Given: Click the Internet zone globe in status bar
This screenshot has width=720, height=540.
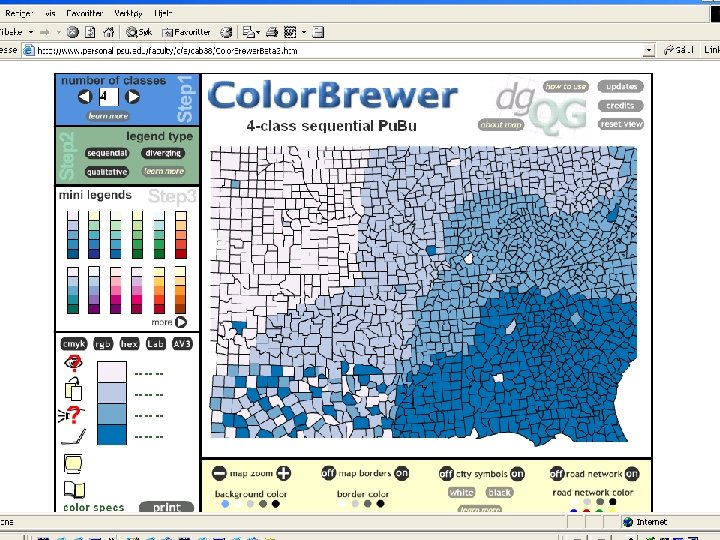Looking at the screenshot, I should coord(628,522).
